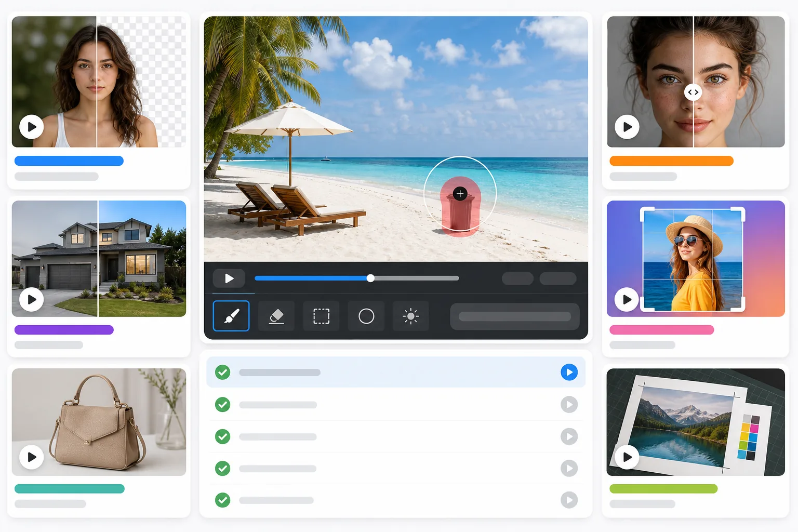Viewport: 798px width, 532px height.
Task: Click the teal title bar under handbag
Action: [70, 489]
